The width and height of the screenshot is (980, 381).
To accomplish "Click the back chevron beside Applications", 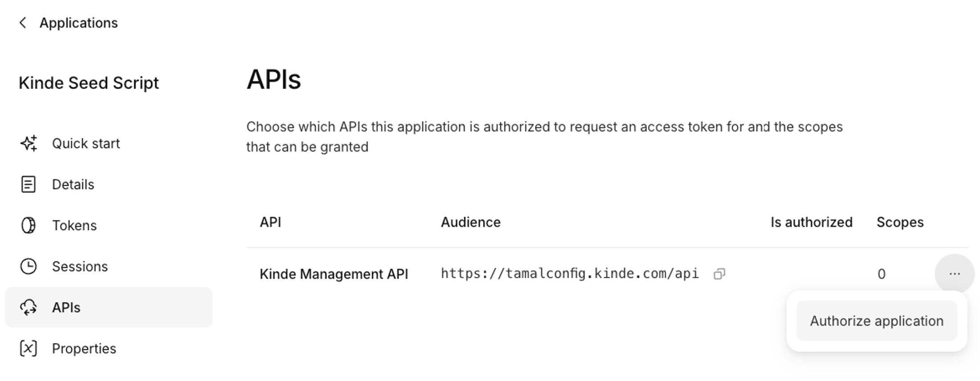I will 23,22.
